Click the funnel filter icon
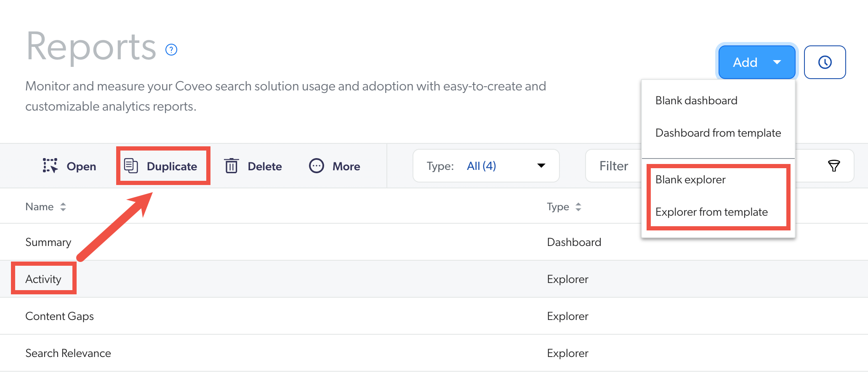 pyautogui.click(x=834, y=166)
